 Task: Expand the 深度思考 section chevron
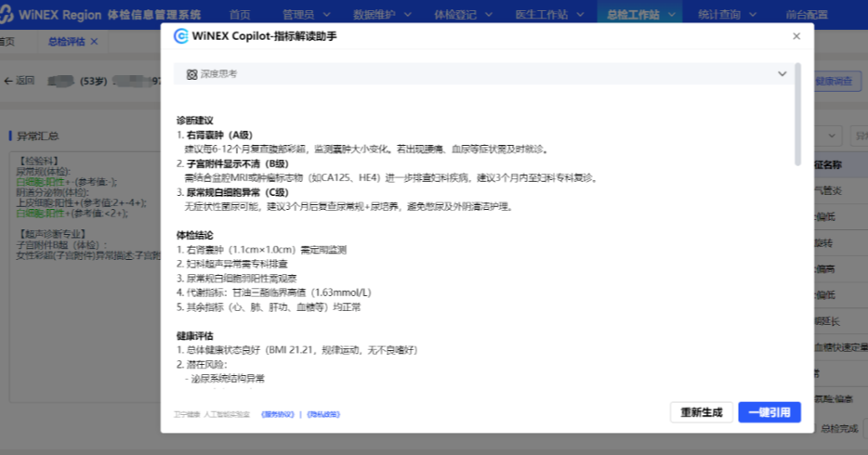(x=782, y=73)
